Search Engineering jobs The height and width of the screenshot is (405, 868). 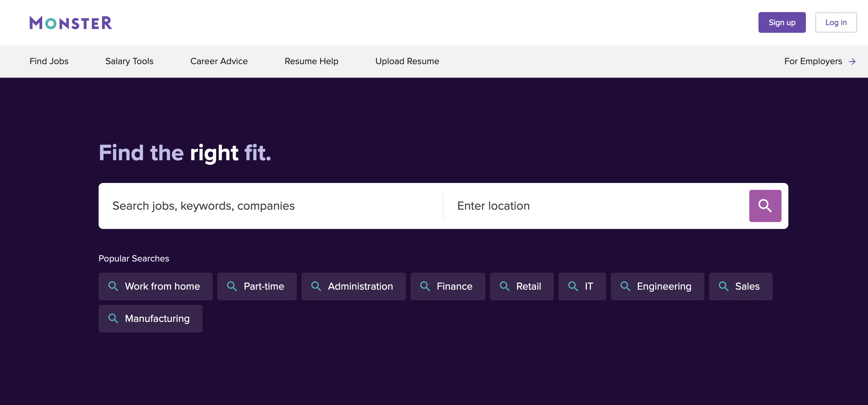[x=657, y=286]
